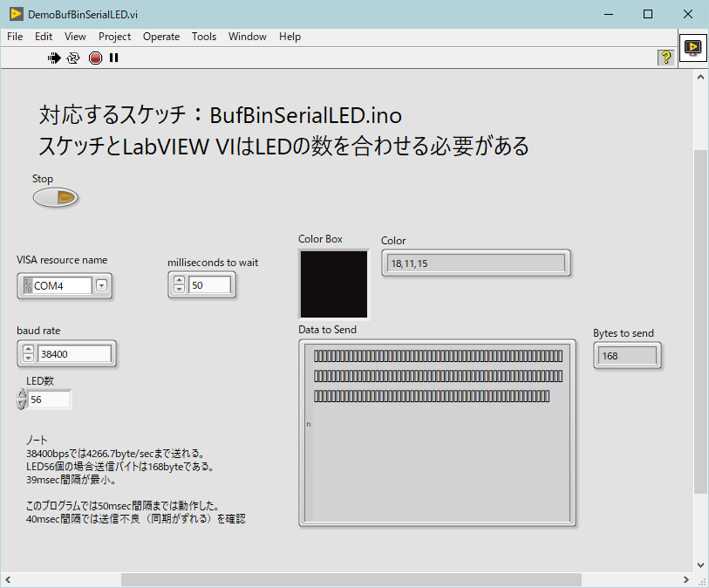This screenshot has width=709, height=588.
Task: Open the Tools menu
Action: point(204,37)
